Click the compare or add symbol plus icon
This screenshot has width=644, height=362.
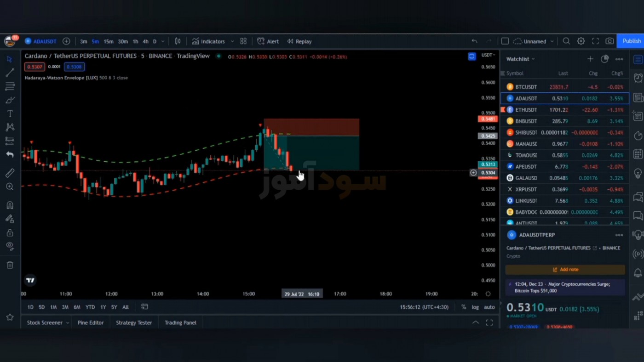pos(66,41)
